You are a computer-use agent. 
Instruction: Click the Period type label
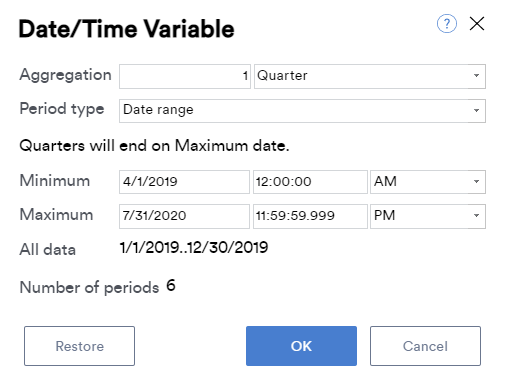click(x=62, y=109)
